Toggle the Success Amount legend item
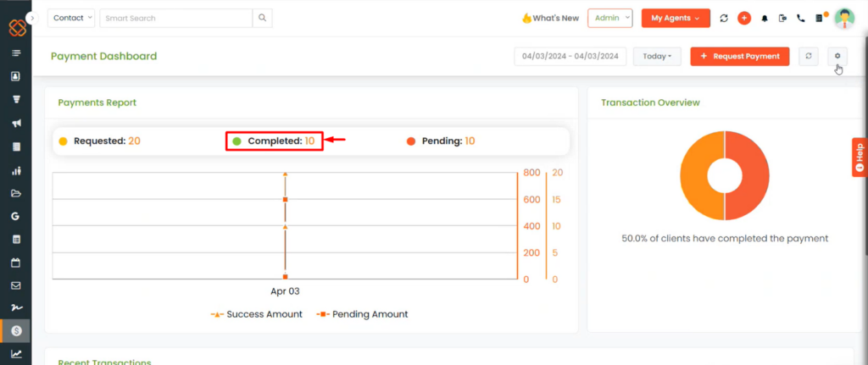The height and width of the screenshot is (365, 868). [256, 314]
